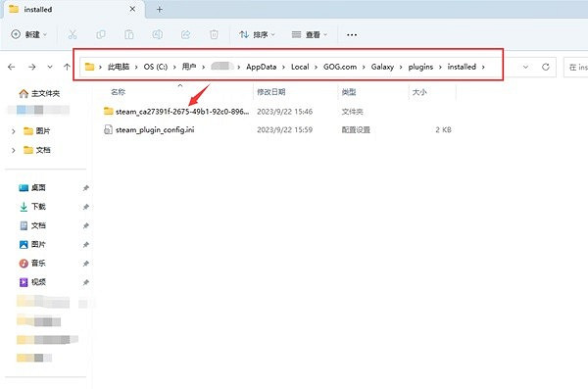Image resolution: width=588 pixels, height=389 pixels.
Task: Expand the 图片 folder tree node
Action: [x=14, y=131]
